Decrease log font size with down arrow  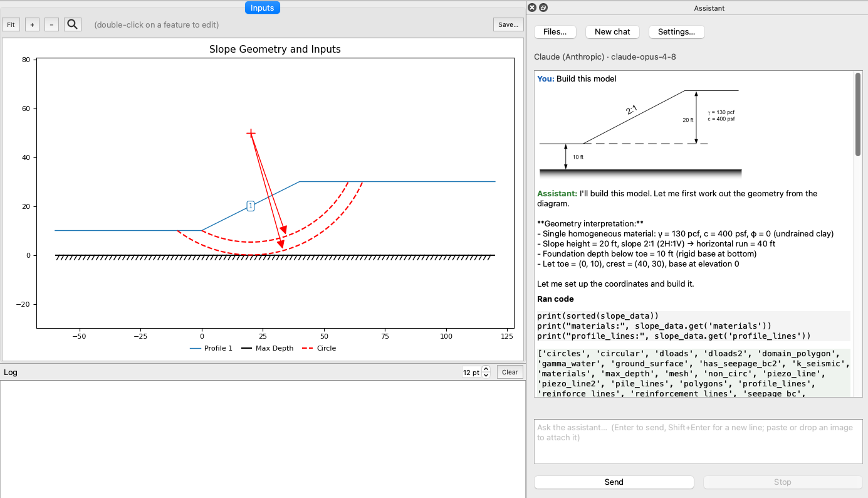[486, 375]
